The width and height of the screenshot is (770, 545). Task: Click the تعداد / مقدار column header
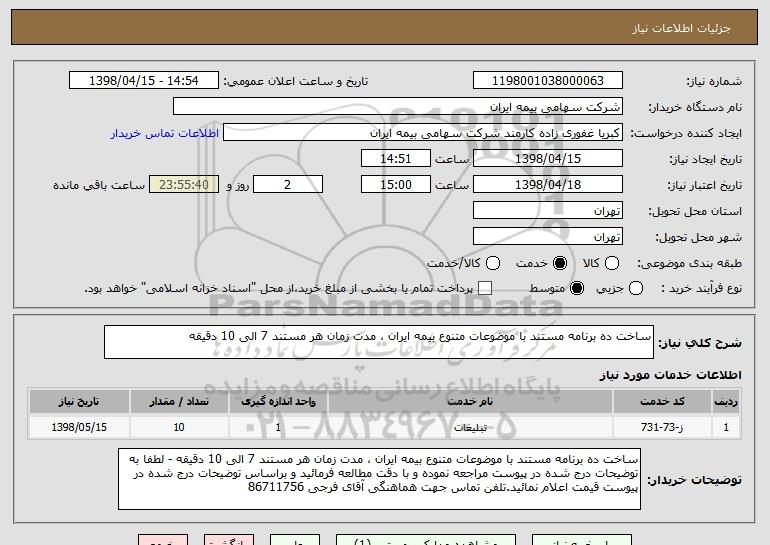179,402
